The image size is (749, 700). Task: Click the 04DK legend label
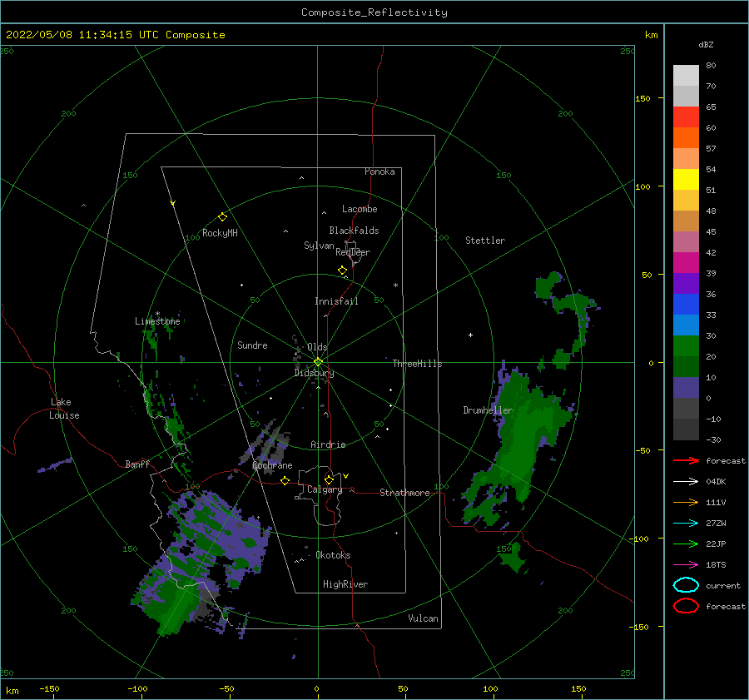(x=716, y=482)
